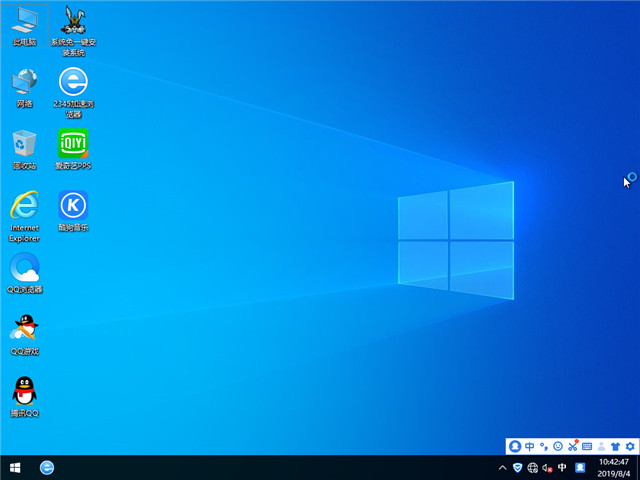Select the 回收站 (Recycle Bin) desktop icon
The image size is (640, 480).
(24, 150)
